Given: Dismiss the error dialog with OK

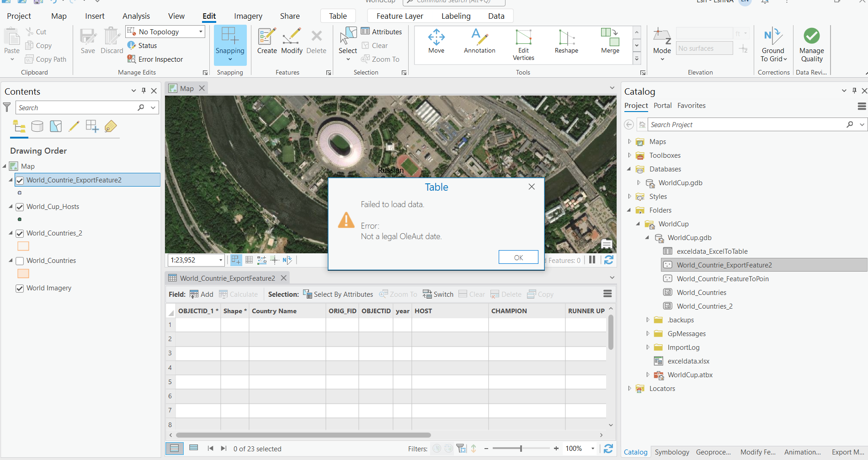Looking at the screenshot, I should click(518, 257).
